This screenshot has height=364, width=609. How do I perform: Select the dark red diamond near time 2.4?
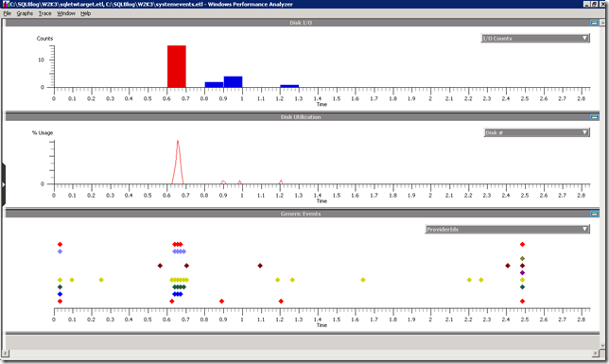coord(508,266)
